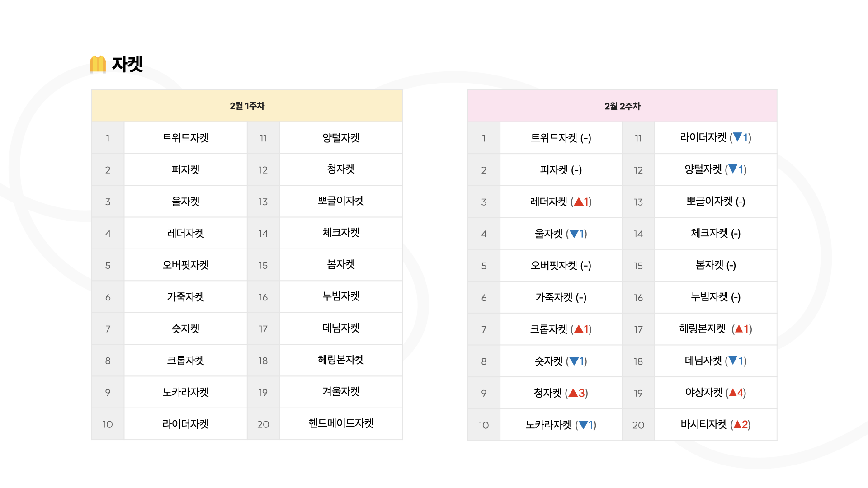The height and width of the screenshot is (488, 868).
Task: Click 숏자켓 in the 2월 1주차 table
Action: coord(185,328)
